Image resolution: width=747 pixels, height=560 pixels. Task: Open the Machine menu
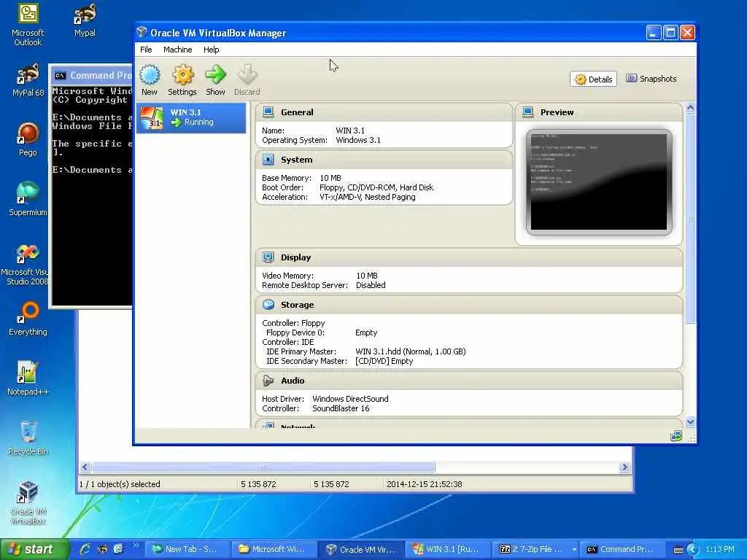coord(178,50)
